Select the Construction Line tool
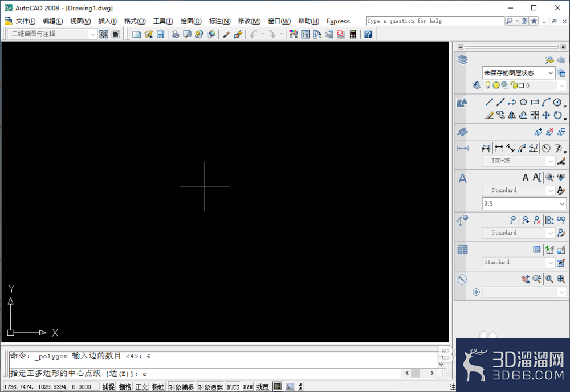Screen dimensions: 570x392 click(500, 103)
